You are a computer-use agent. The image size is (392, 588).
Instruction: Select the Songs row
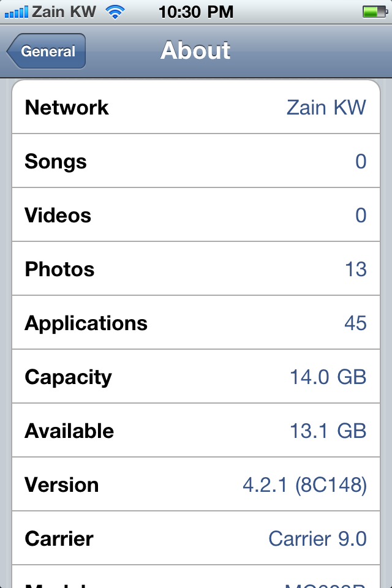[x=195, y=162]
